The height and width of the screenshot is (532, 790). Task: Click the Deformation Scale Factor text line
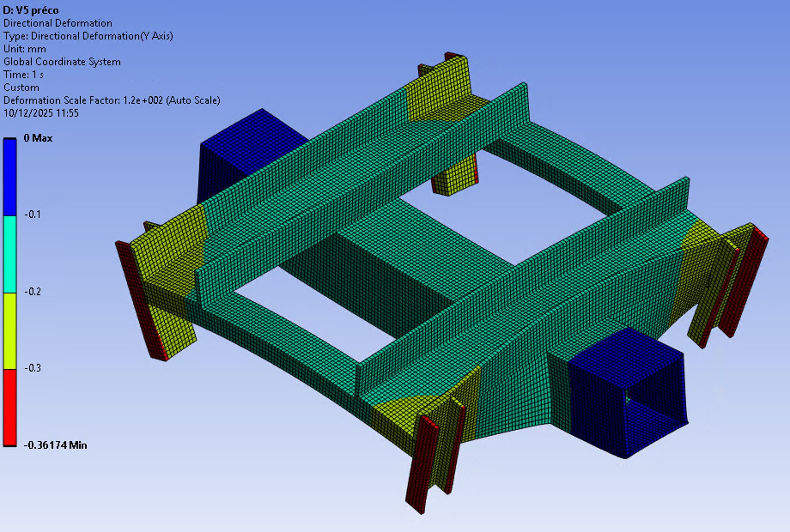(x=112, y=100)
